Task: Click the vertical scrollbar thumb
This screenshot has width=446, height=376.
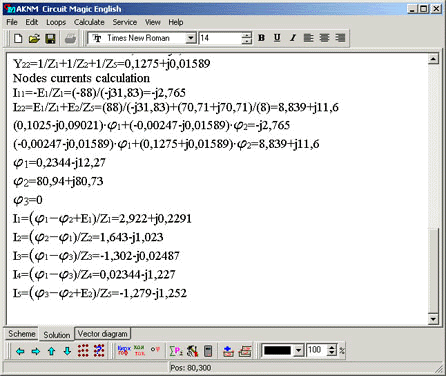Action: 433,270
